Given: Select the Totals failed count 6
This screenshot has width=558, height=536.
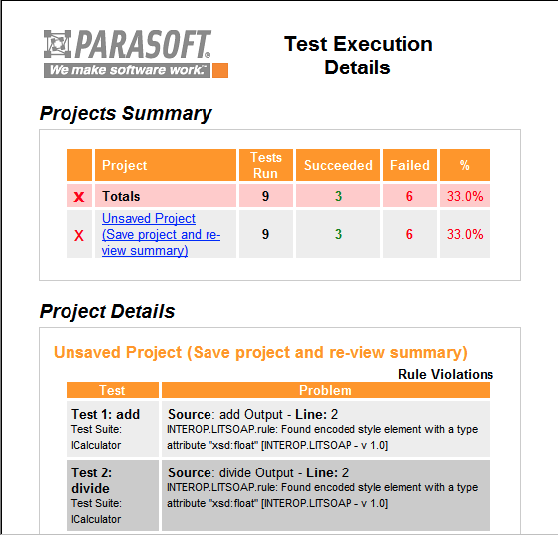Looking at the screenshot, I should pos(410,196).
